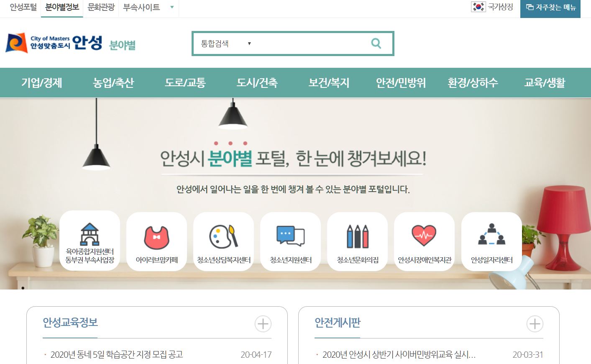The width and height of the screenshot is (591, 364).
Task: Open the 자주찾는 메뉴 button
Action: [550, 8]
